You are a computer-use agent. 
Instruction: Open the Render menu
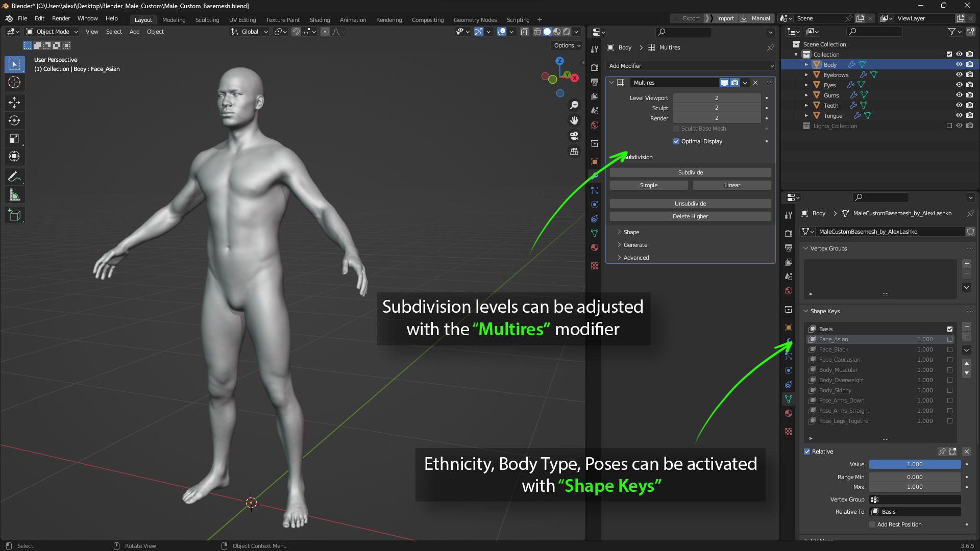tap(61, 18)
